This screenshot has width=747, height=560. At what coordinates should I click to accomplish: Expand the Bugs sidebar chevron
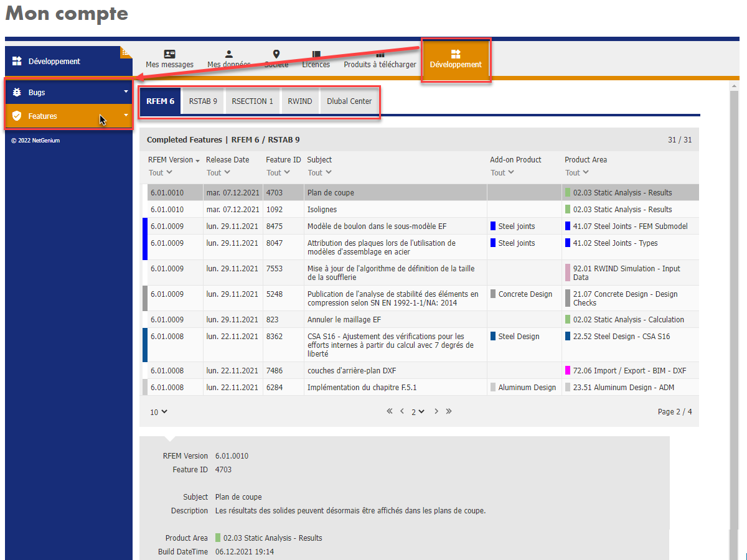click(x=126, y=91)
